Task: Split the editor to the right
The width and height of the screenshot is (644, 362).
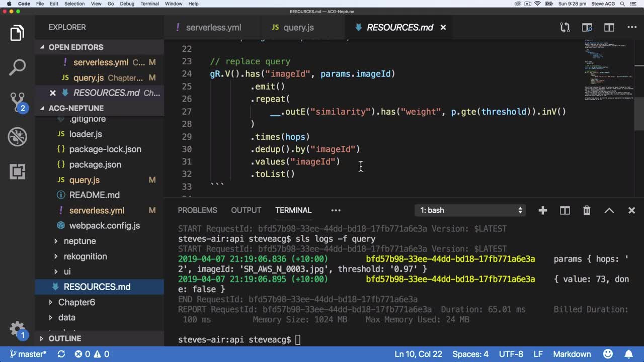Action: click(x=609, y=28)
